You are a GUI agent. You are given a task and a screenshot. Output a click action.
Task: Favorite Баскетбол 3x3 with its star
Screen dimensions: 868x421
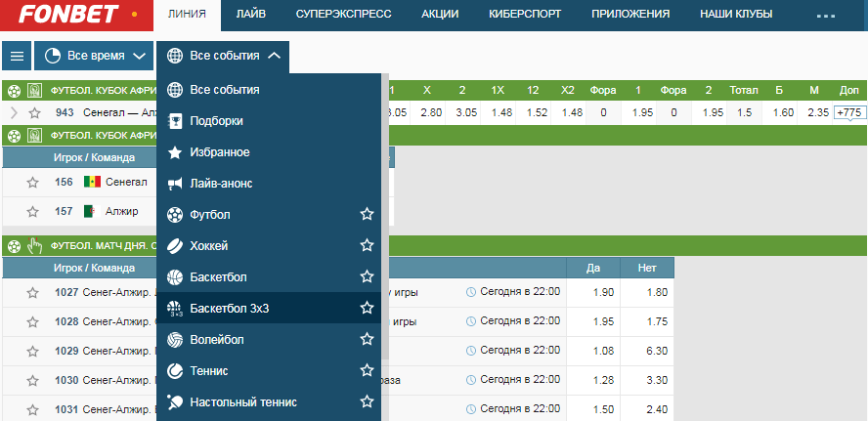367,308
